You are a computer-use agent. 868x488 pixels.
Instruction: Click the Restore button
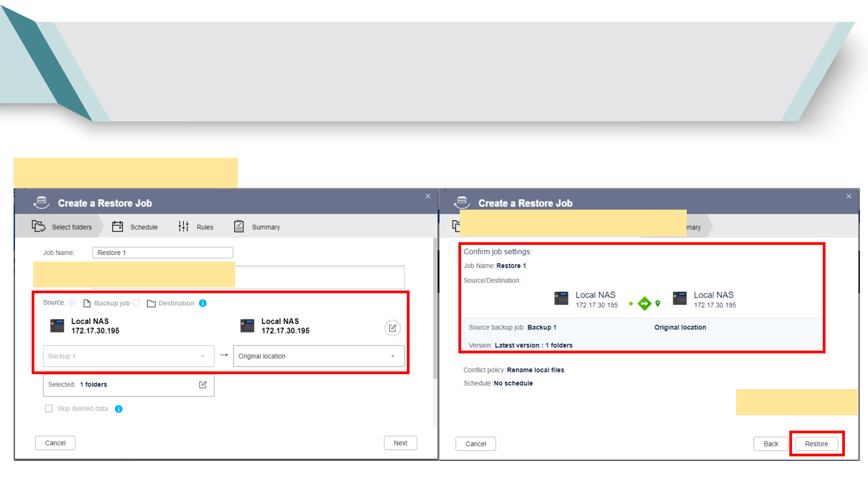coord(816,444)
